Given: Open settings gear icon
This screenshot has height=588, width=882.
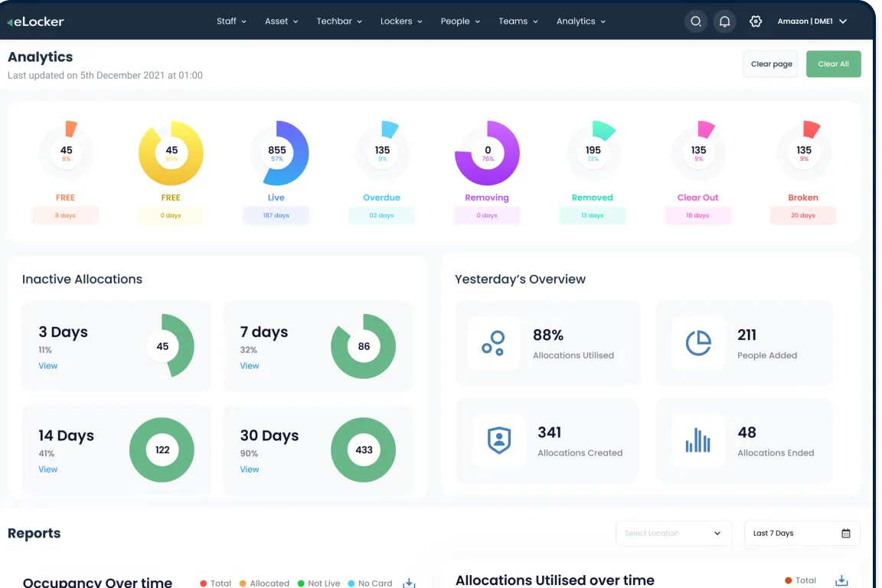Looking at the screenshot, I should pyautogui.click(x=756, y=21).
